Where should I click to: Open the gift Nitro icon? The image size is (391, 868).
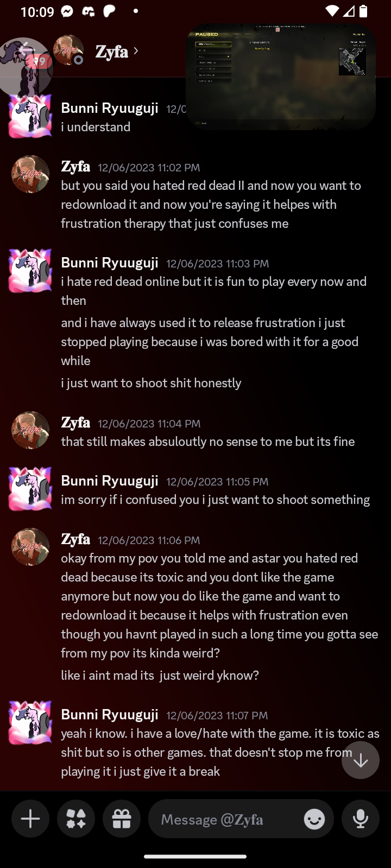click(x=122, y=819)
